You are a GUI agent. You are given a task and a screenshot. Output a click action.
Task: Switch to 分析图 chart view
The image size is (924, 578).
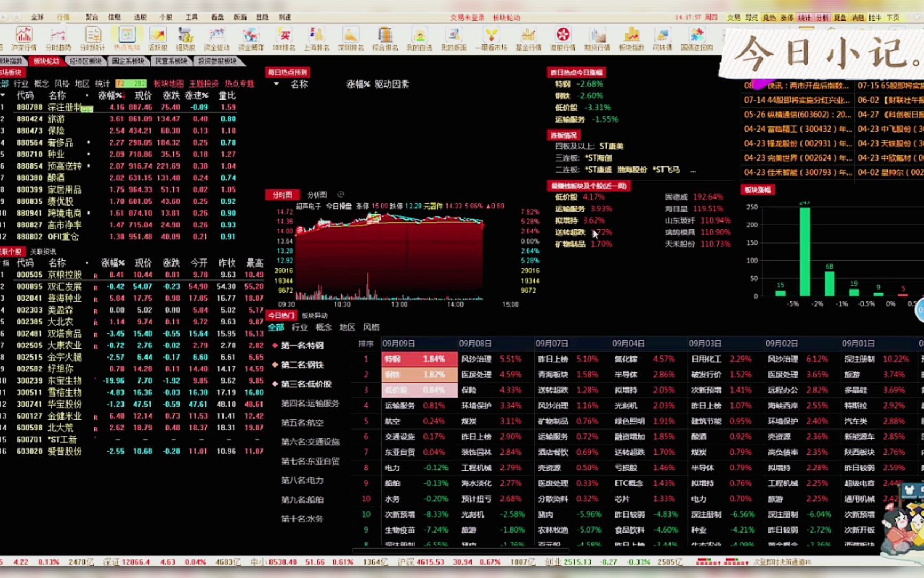click(318, 194)
